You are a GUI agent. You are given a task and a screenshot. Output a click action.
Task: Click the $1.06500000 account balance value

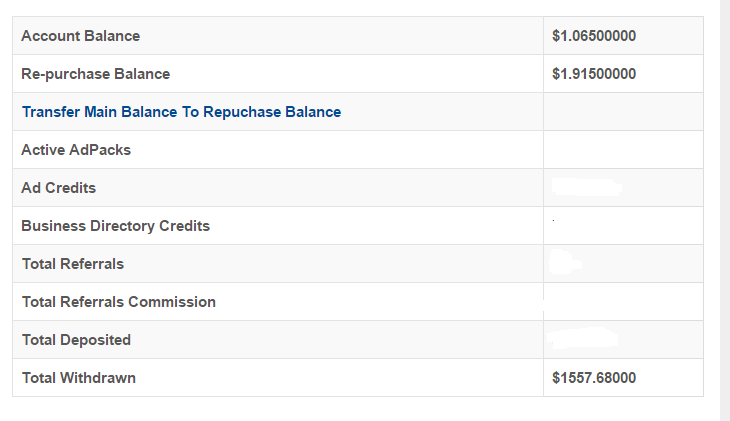click(x=594, y=36)
